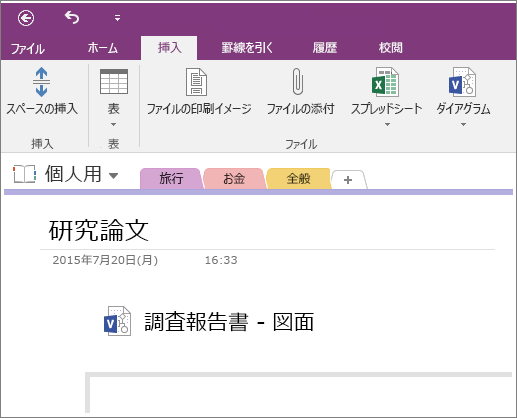Open the ファイル menu tab

pos(27,49)
